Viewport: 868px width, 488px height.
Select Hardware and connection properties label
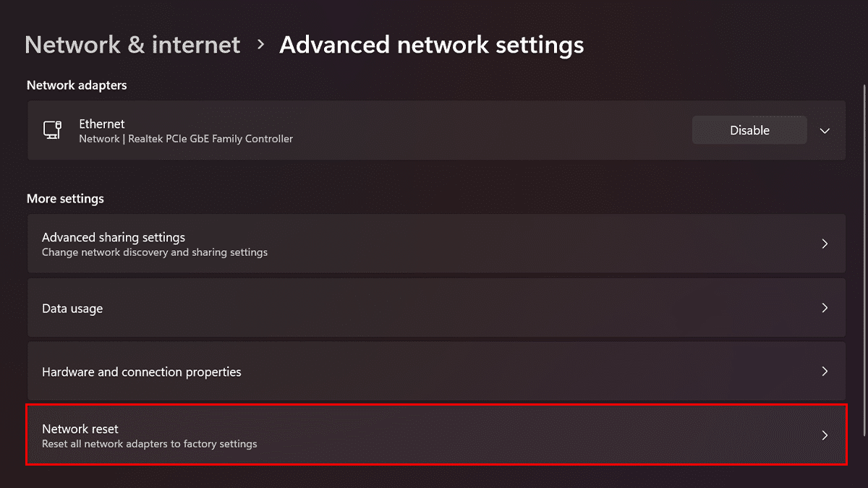(142, 372)
